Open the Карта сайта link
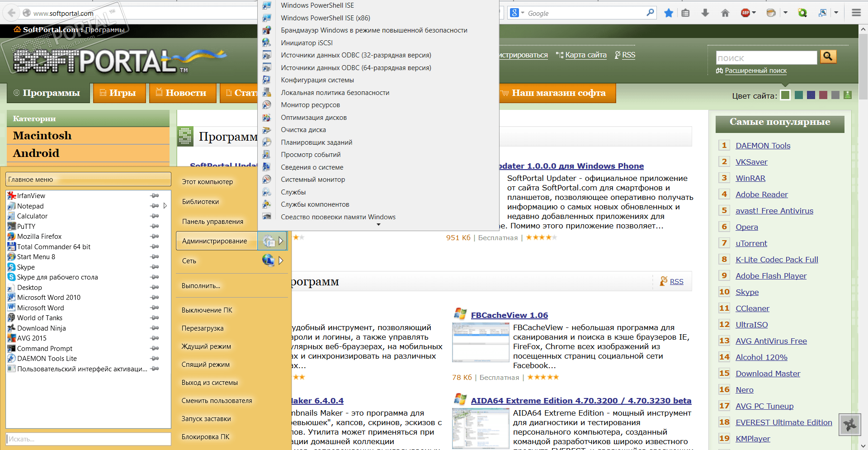 (586, 55)
